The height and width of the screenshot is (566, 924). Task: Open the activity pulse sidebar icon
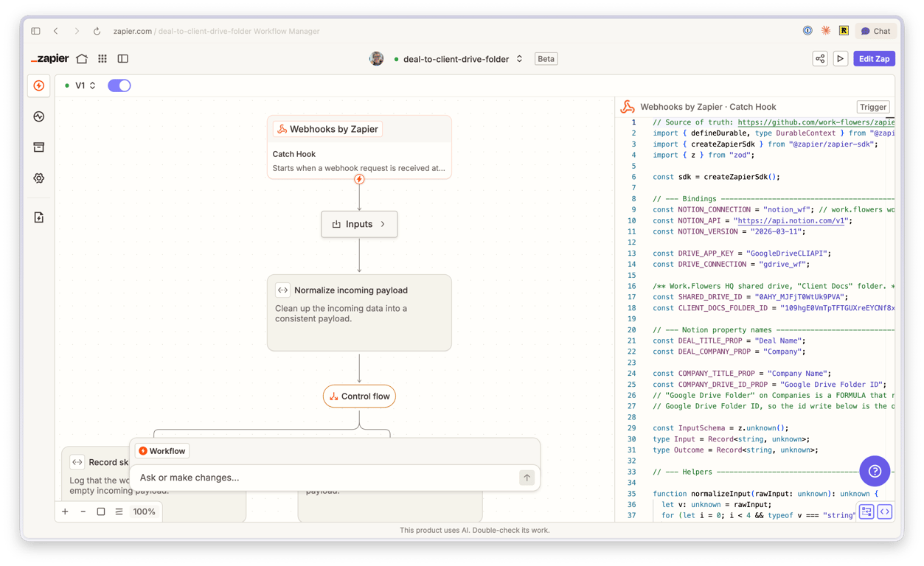click(39, 116)
